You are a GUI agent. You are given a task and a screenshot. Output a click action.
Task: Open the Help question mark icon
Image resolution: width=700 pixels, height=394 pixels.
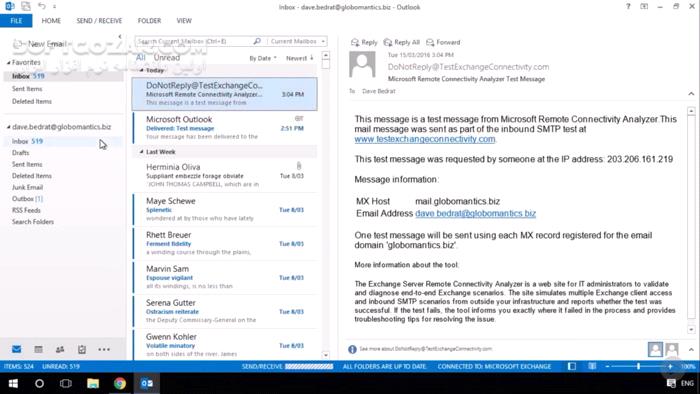click(x=628, y=6)
